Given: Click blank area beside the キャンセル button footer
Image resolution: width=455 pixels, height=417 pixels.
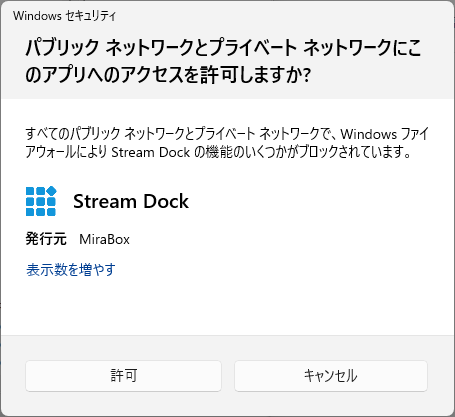Looking at the screenshot, I should tap(441, 376).
